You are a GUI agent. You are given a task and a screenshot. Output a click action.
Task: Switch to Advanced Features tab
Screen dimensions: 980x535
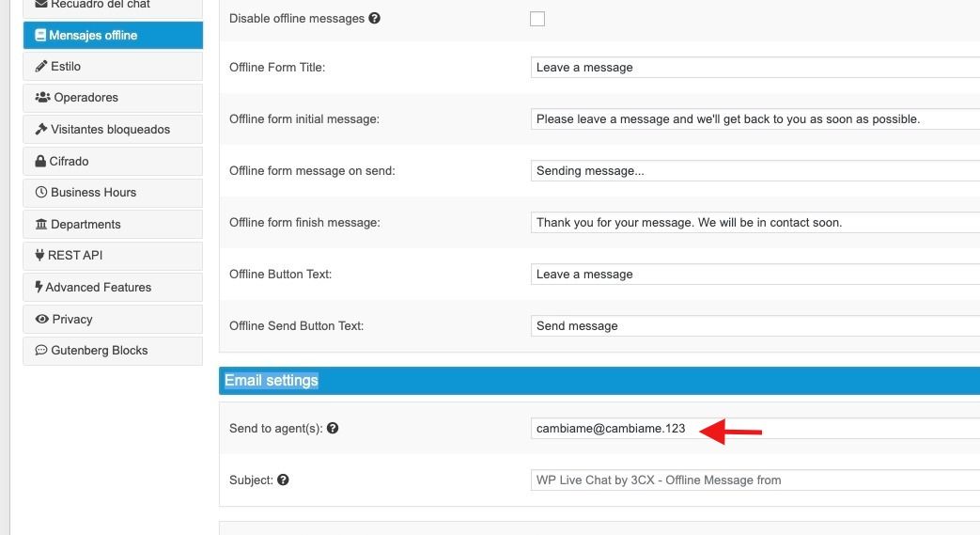pos(113,287)
